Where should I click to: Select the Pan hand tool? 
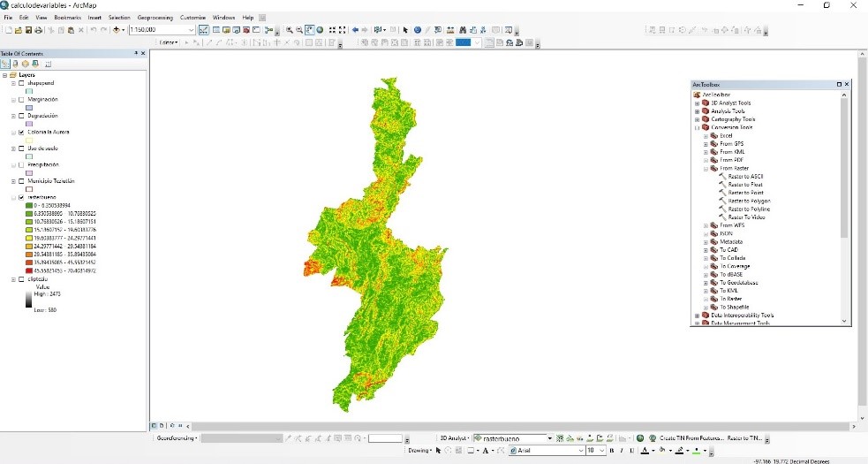pos(310,30)
